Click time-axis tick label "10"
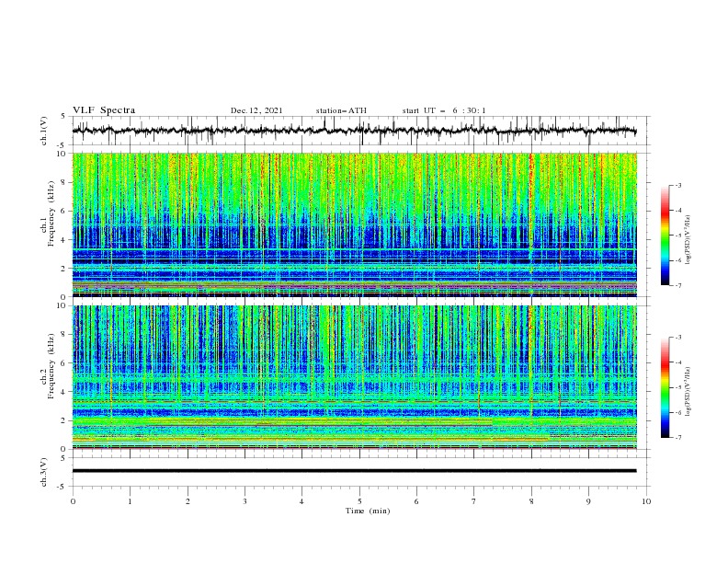This screenshot has width=728, height=563. click(x=646, y=501)
